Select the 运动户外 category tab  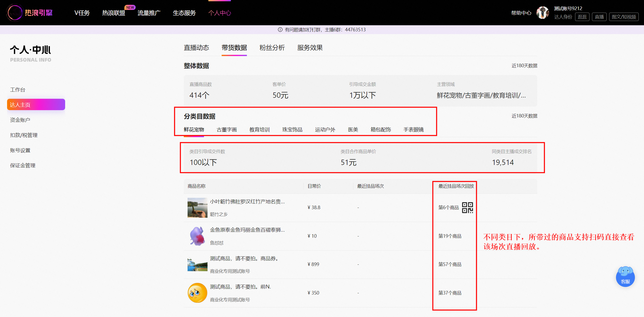point(325,130)
